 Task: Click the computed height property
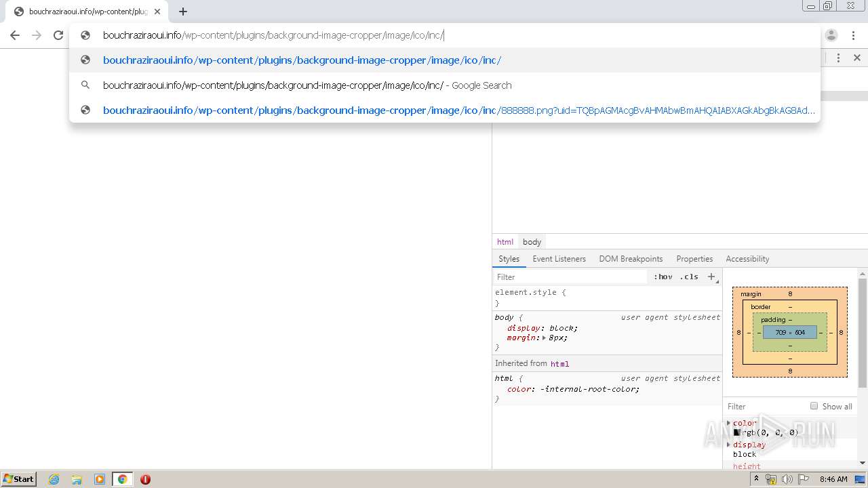coord(747,466)
